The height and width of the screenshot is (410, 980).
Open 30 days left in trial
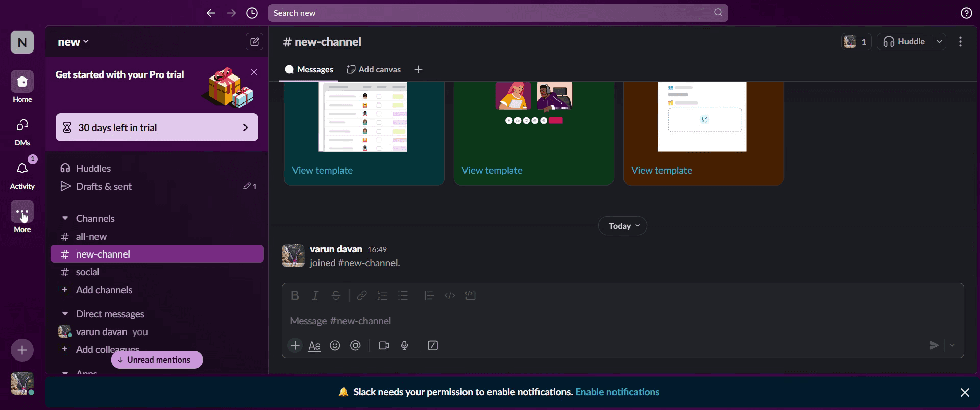click(x=157, y=127)
